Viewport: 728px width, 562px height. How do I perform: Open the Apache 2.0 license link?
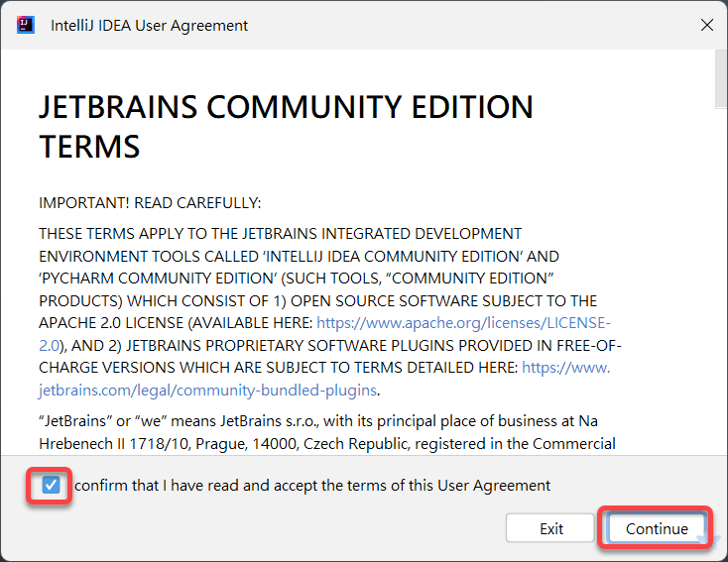463,322
